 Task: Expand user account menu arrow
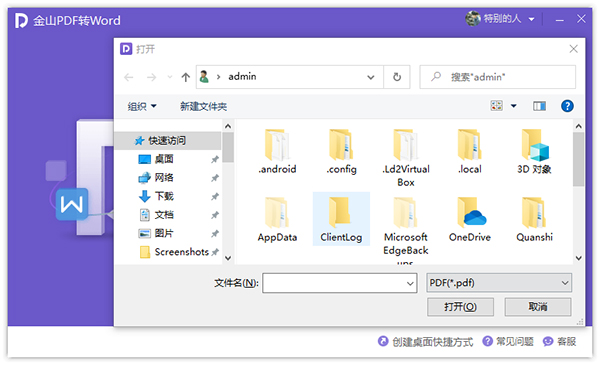click(x=532, y=19)
